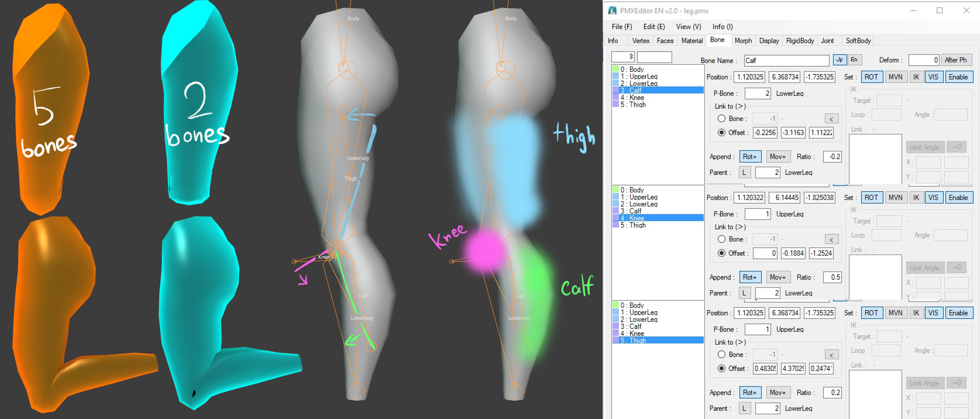Toggle IK flag in the Calf panel
The image size is (980, 419).
coord(916,77)
